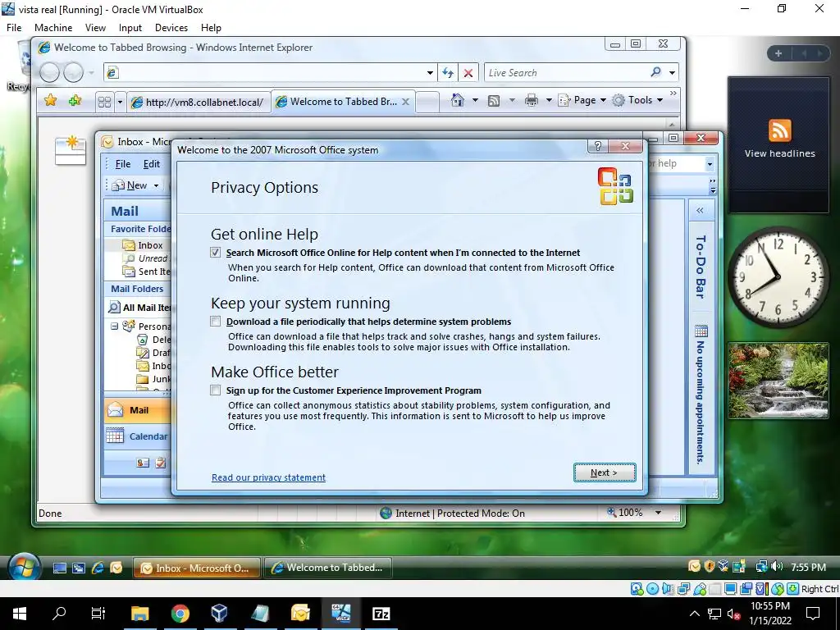Image resolution: width=840 pixels, height=630 pixels.
Task: Click the IE Refresh icon
Action: (448, 73)
